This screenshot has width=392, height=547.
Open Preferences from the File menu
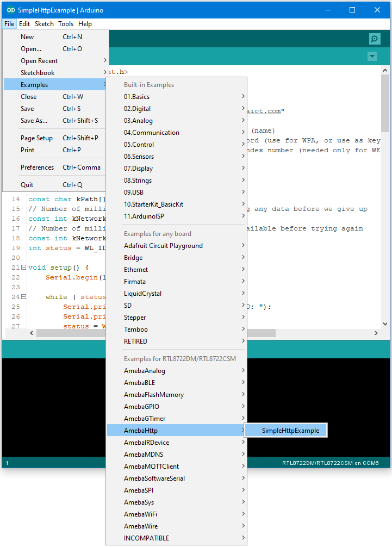point(55,167)
